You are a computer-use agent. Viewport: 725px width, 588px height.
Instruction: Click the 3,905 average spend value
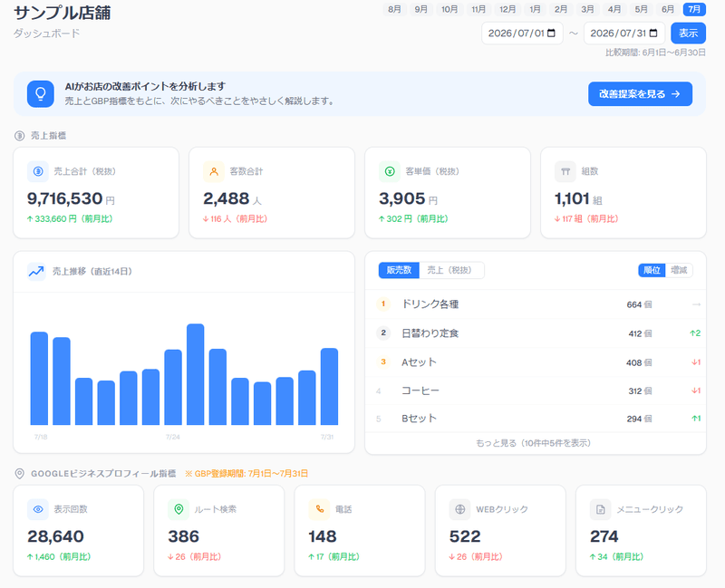pos(401,198)
